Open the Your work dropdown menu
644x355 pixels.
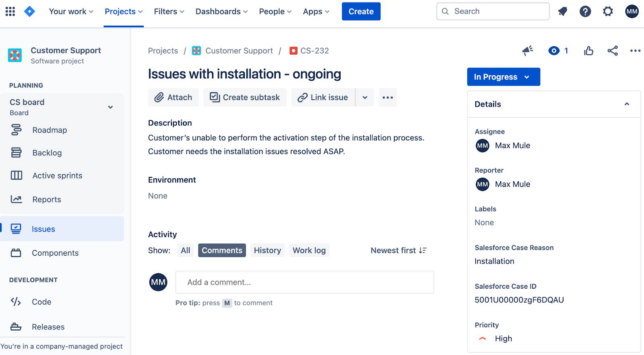[x=71, y=11]
